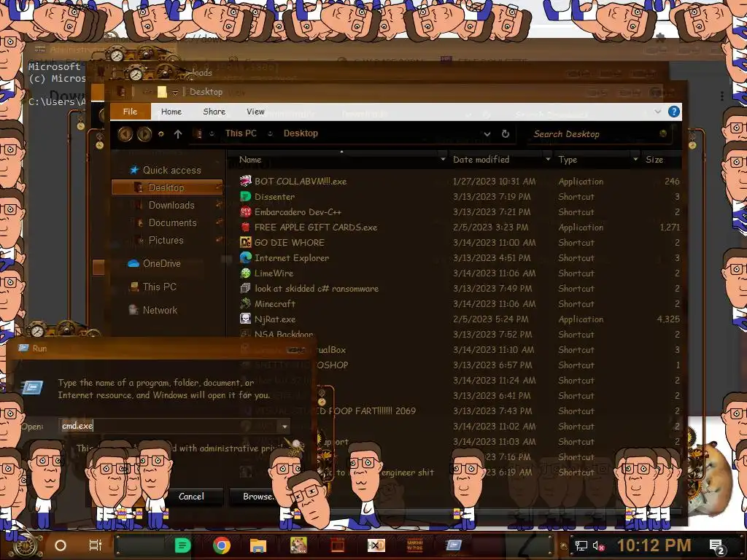The image size is (747, 560).
Task: Open the hamster box taskbar icon
Action: click(298, 545)
